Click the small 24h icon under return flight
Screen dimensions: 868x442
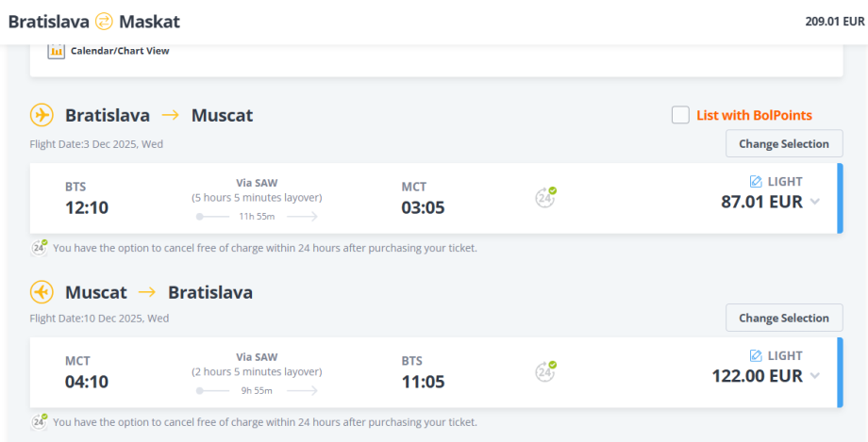[40, 421]
